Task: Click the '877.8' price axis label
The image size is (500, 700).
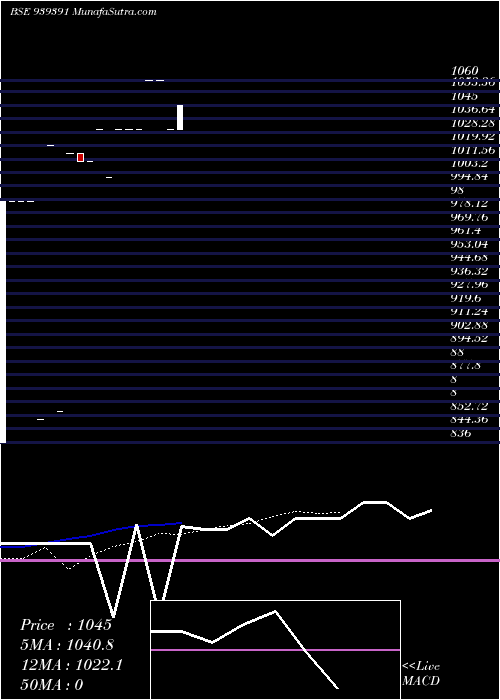Action: click(x=466, y=366)
